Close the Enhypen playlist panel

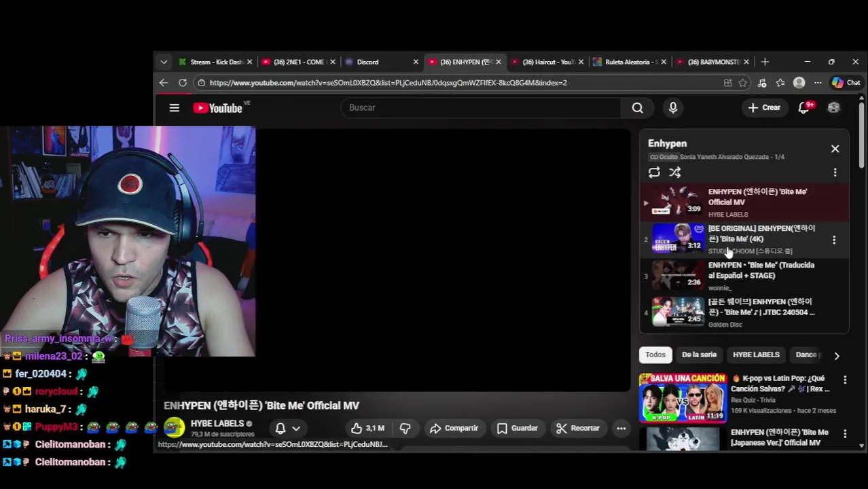pyautogui.click(x=835, y=149)
